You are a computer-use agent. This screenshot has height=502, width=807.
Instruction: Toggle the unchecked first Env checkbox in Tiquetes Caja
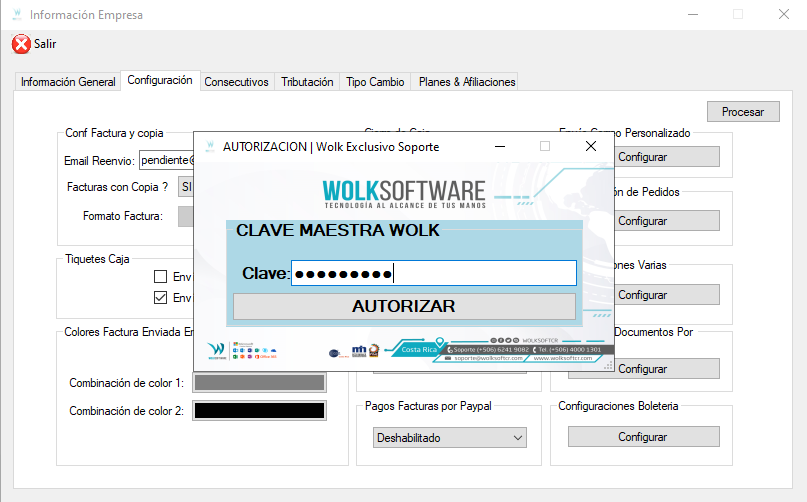coord(161,276)
